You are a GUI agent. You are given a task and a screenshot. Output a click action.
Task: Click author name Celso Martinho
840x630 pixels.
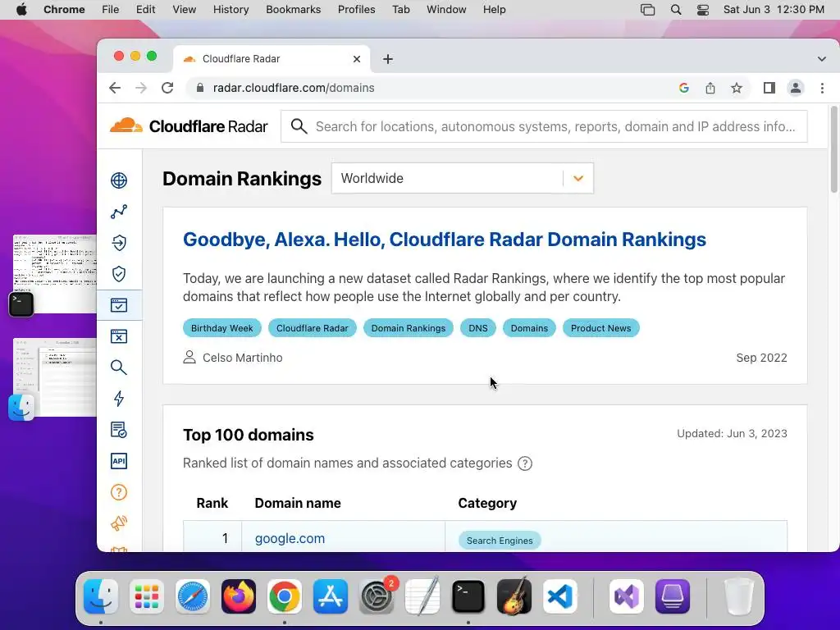tap(242, 358)
